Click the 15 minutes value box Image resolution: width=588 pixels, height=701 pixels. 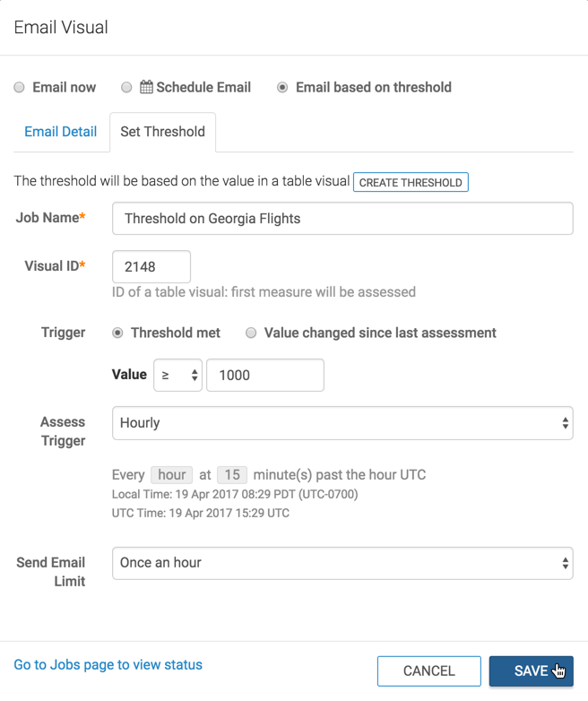pos(231,475)
